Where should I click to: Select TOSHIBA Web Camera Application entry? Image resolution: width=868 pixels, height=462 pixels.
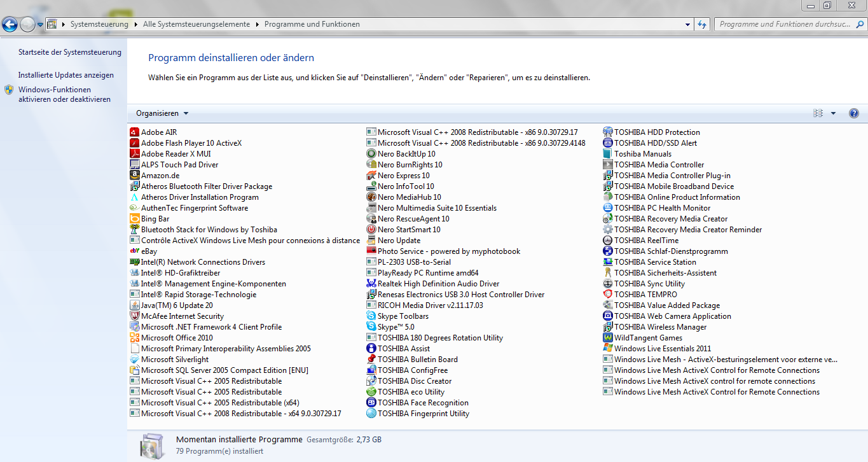click(667, 316)
